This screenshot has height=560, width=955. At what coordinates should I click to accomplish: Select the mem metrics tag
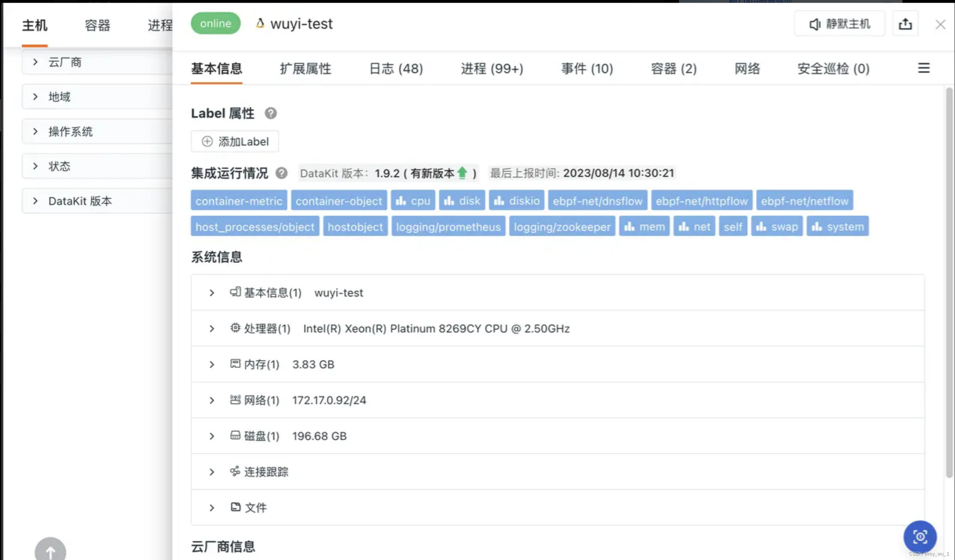644,226
